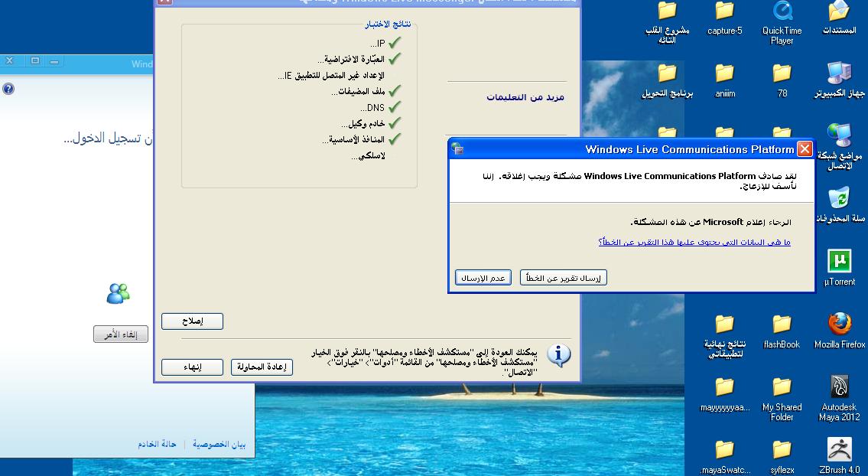
Task: Launch ZBrush 4.0 from desktop
Action: tap(839, 457)
